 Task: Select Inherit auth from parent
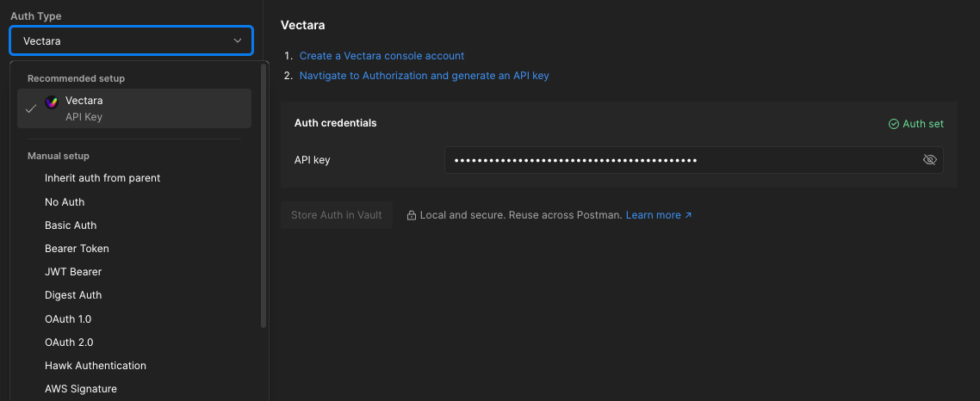pos(102,178)
